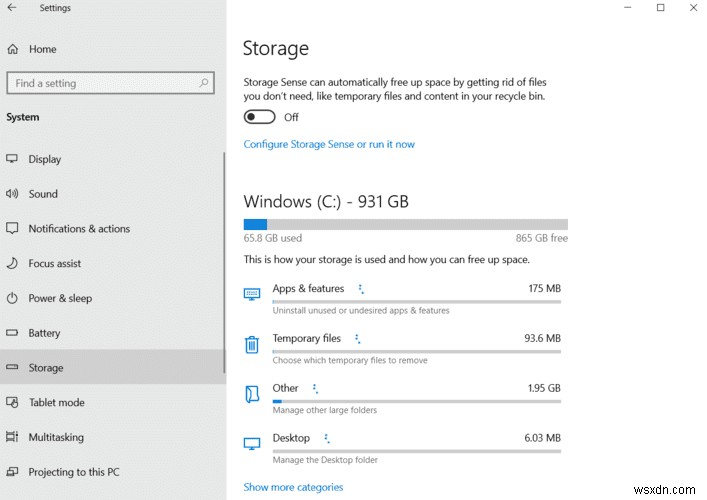Click the 175 MB size value
Viewport: 707px width, 500px height.
pos(545,289)
